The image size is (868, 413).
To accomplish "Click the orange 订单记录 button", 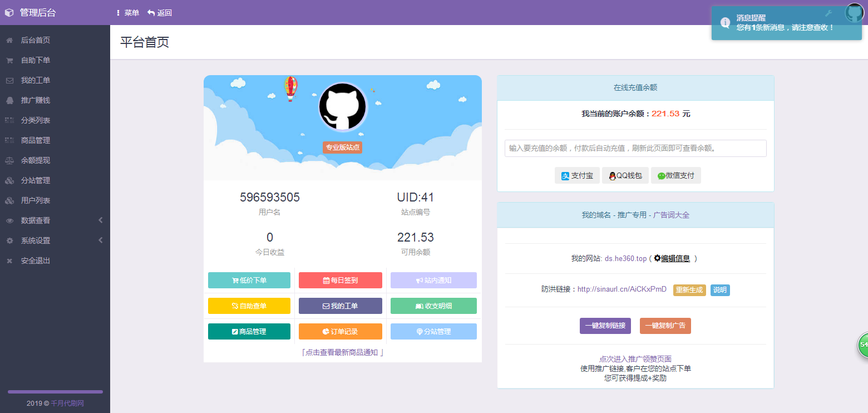I will click(x=341, y=331).
